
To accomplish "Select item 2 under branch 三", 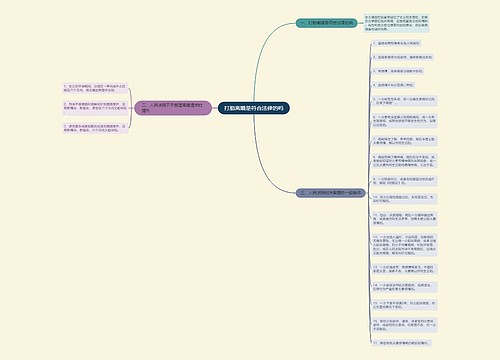I will point(403,57).
